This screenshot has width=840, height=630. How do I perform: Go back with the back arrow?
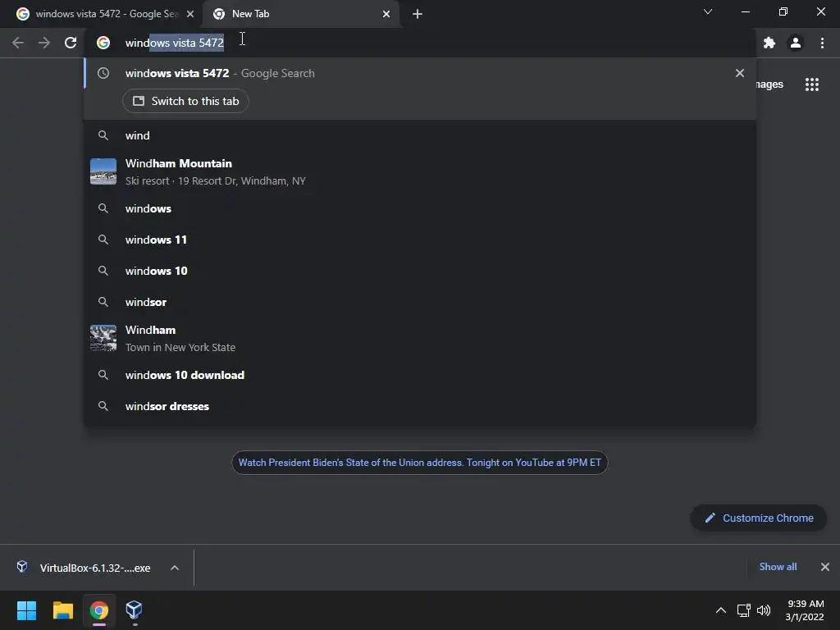(x=18, y=43)
